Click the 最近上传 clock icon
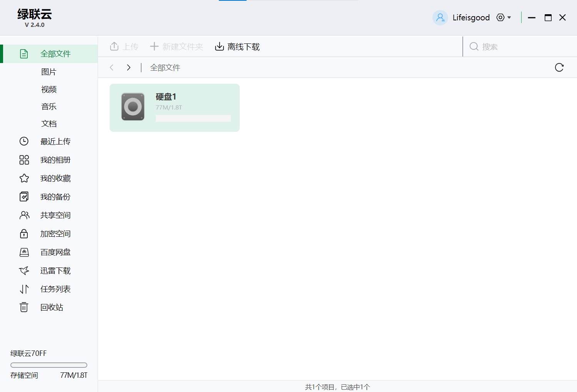 [x=24, y=141]
